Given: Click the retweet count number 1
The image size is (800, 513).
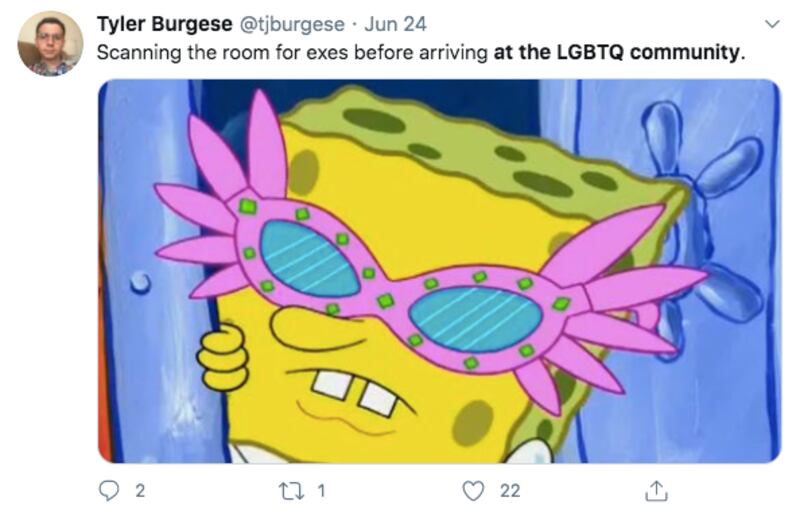Looking at the screenshot, I should (321, 491).
